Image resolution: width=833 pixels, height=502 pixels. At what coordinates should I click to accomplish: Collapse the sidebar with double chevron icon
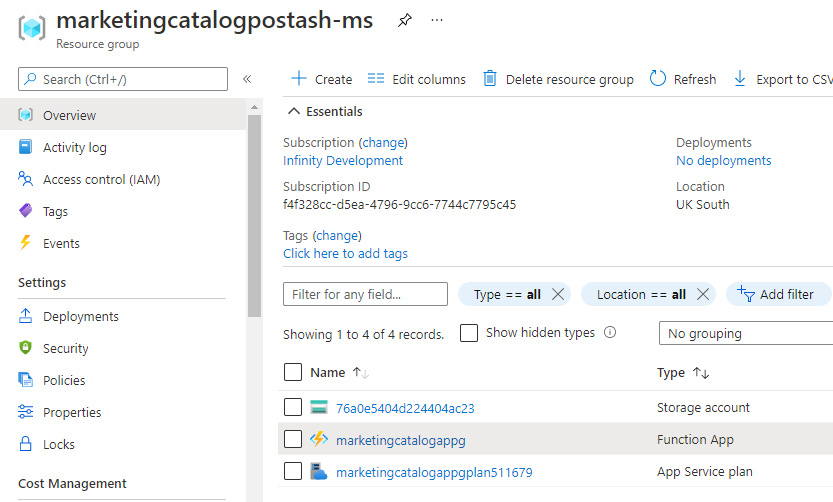247,79
